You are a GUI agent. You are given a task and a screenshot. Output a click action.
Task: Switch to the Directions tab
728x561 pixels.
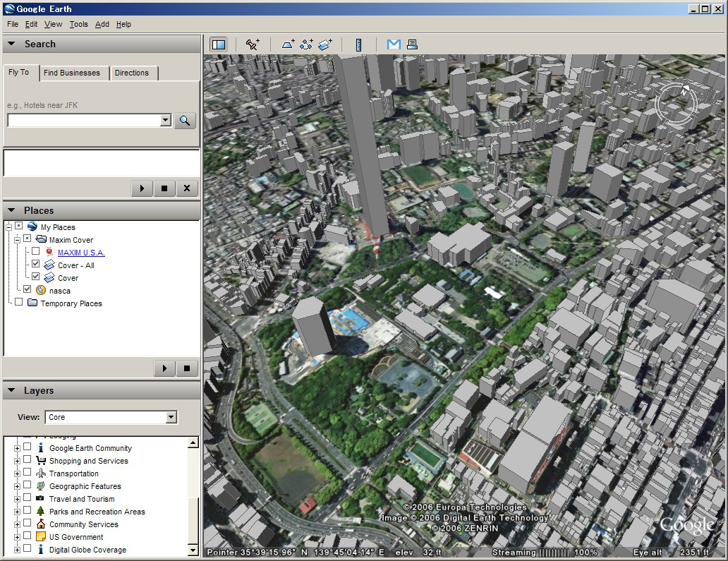point(132,73)
